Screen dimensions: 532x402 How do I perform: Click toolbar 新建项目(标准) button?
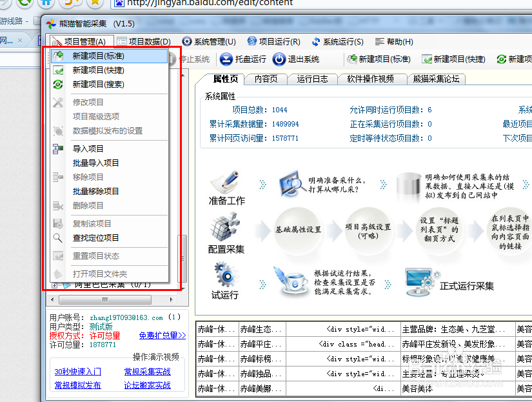[x=379, y=59]
